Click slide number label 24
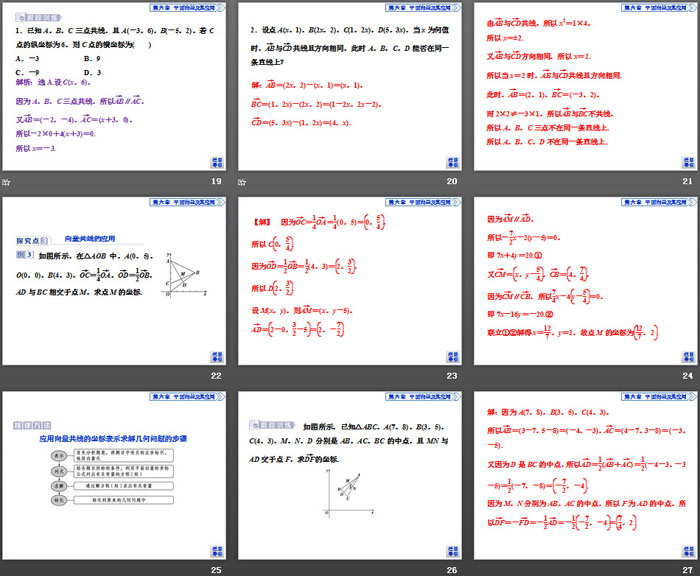This screenshot has height=576, width=700. [688, 376]
